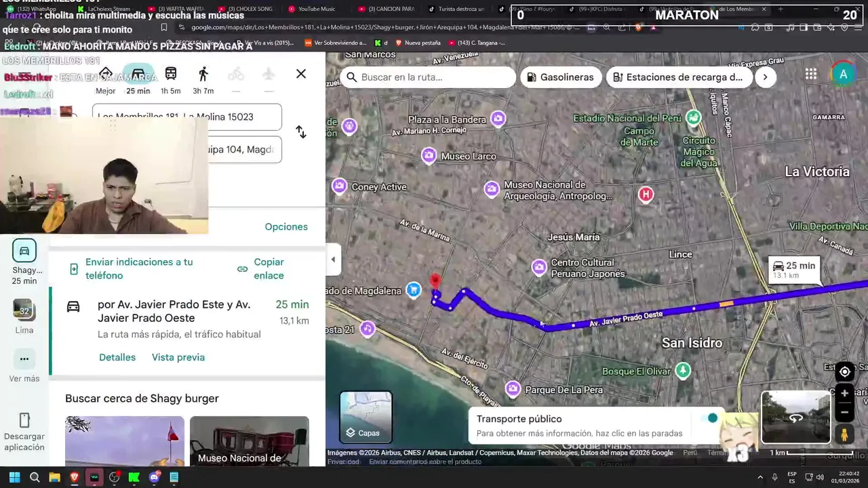This screenshot has height=488, width=868.
Task: Center map on my location
Action: coord(845,371)
